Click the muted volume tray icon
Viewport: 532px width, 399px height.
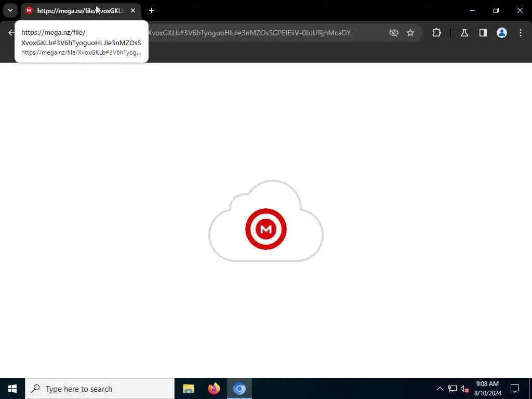pos(464,389)
